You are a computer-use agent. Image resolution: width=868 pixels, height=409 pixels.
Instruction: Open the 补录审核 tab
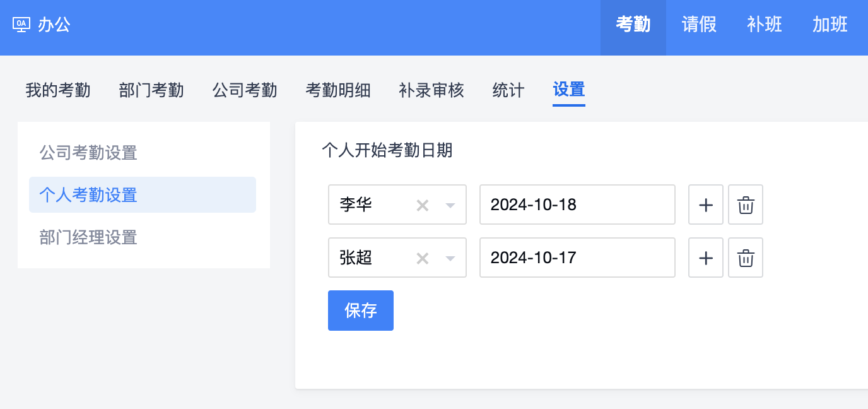[431, 90]
